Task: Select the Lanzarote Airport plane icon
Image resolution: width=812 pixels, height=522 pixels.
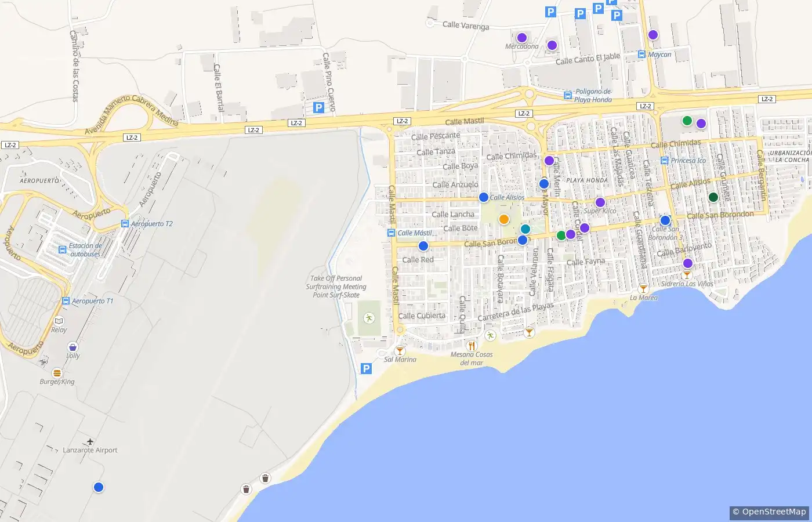Action: [90, 442]
